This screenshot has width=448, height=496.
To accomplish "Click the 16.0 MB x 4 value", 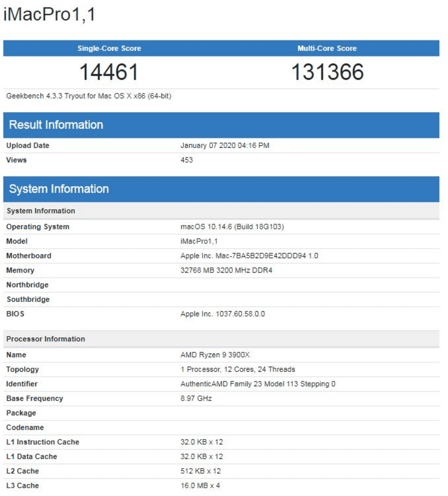I will 200,486.
